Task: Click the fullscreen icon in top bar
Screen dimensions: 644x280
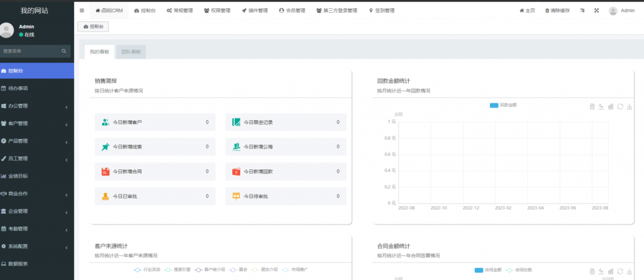Action: 596,11
